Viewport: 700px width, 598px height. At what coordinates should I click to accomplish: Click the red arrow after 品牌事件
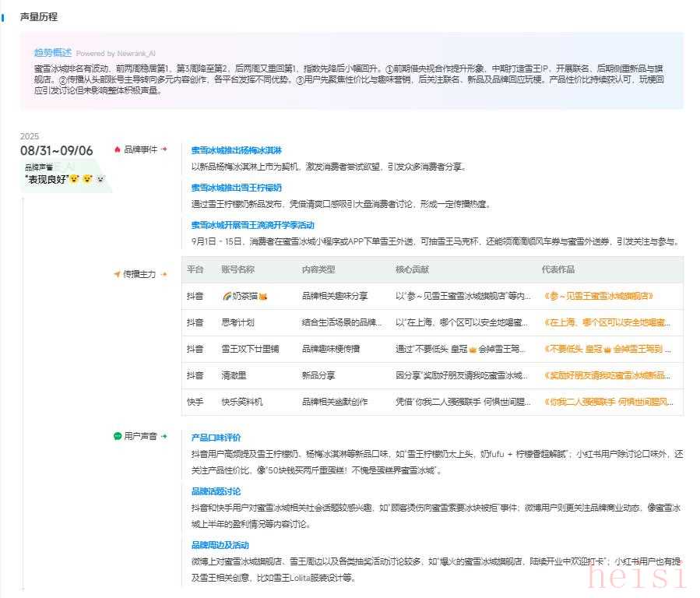(x=164, y=149)
